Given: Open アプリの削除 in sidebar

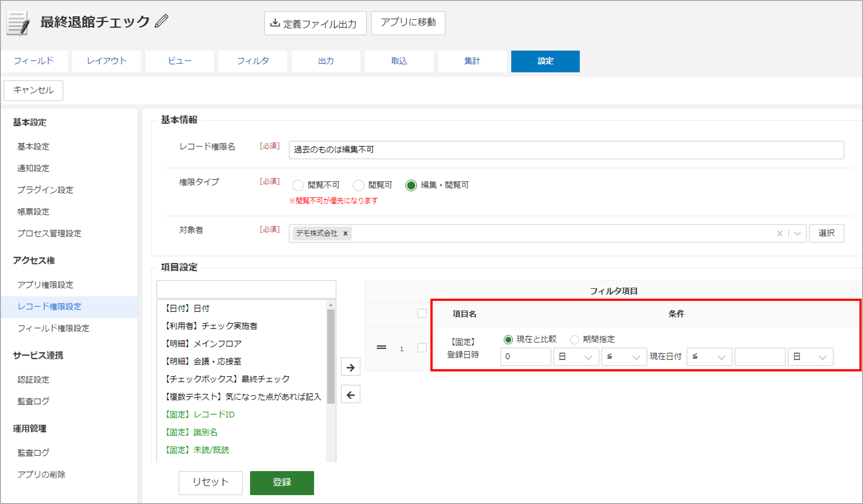Looking at the screenshot, I should [41, 474].
